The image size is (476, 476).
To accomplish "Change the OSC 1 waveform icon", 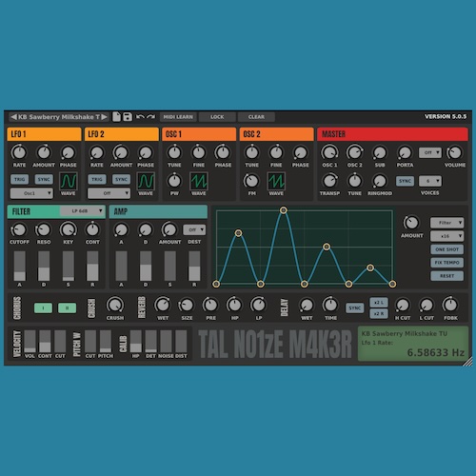I will 199,181.
